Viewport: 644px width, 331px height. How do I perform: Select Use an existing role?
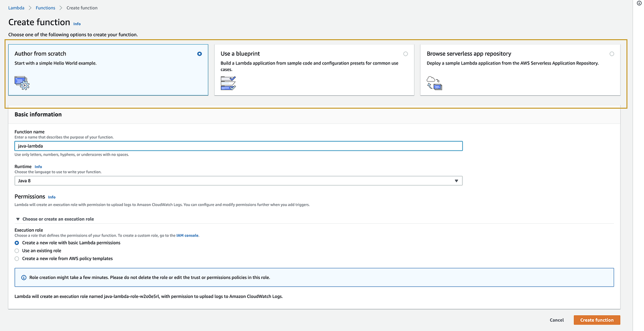pos(17,250)
